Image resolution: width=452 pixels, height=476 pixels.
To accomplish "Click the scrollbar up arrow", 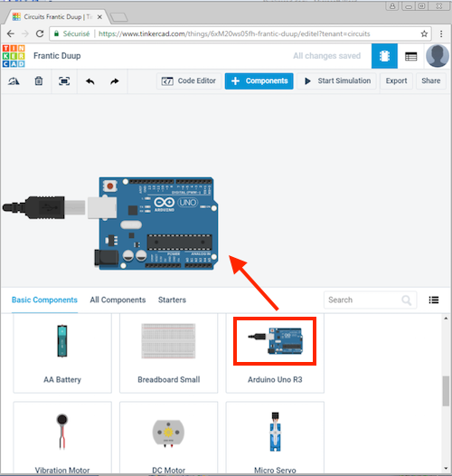I will coord(446,319).
